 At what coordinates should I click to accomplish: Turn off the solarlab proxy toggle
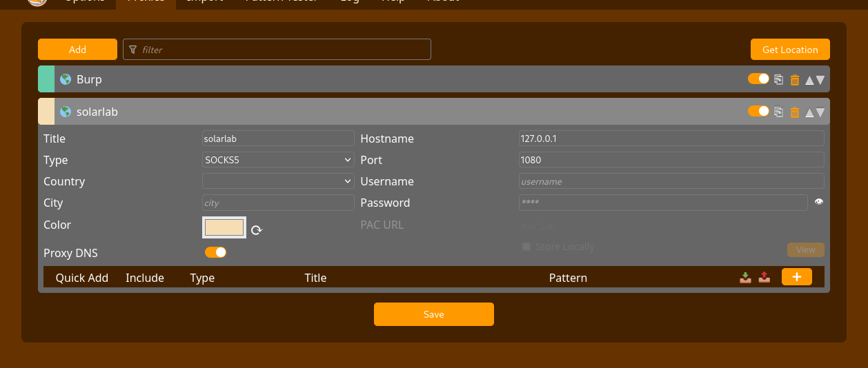click(758, 111)
